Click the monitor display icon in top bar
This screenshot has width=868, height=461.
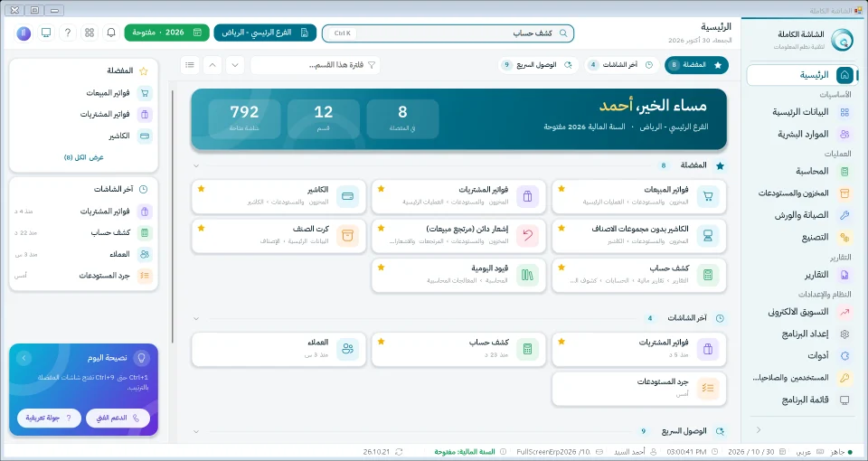click(x=46, y=33)
